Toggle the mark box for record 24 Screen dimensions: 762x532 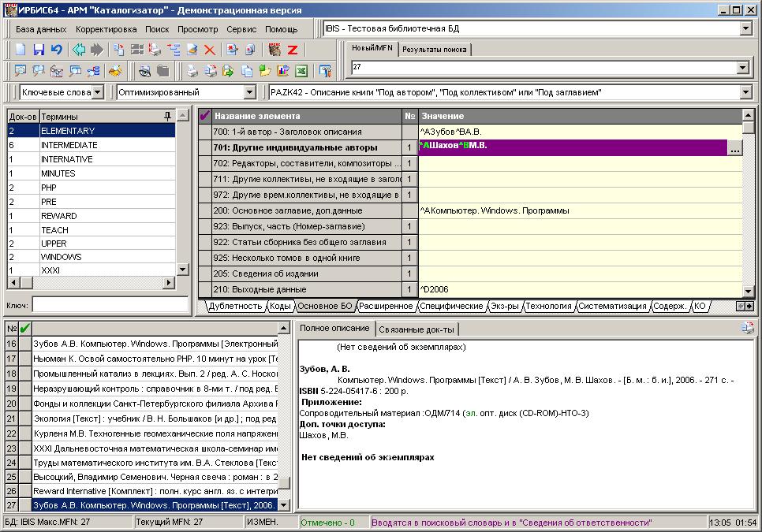24,463
